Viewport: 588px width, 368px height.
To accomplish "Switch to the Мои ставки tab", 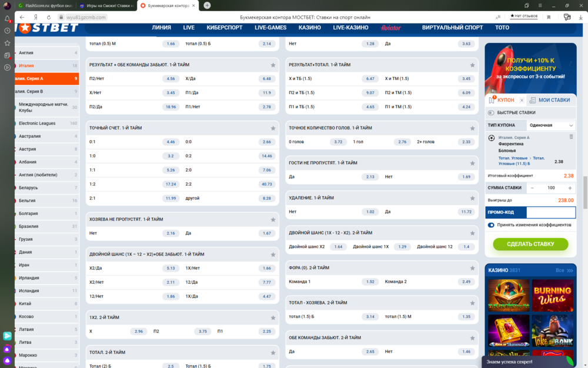I will click(550, 100).
